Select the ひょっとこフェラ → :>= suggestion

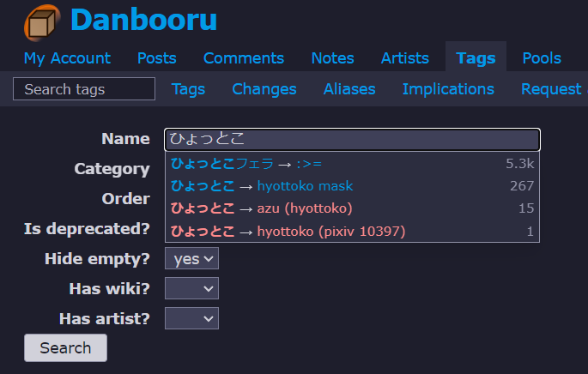tap(353, 164)
